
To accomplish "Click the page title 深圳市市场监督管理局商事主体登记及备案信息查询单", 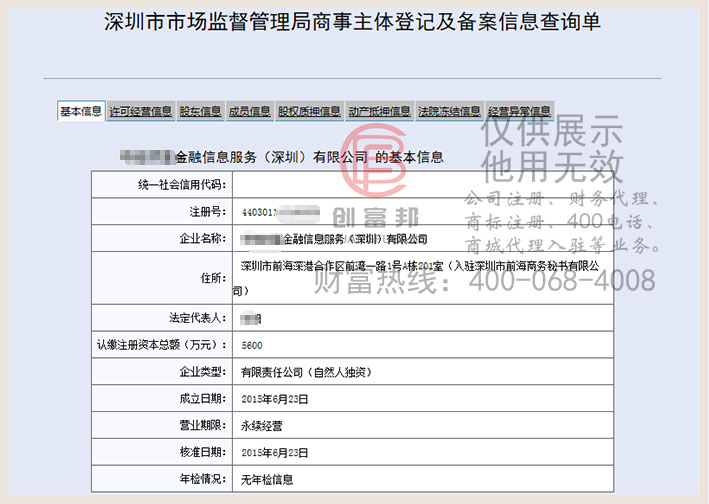I will click(352, 22).
